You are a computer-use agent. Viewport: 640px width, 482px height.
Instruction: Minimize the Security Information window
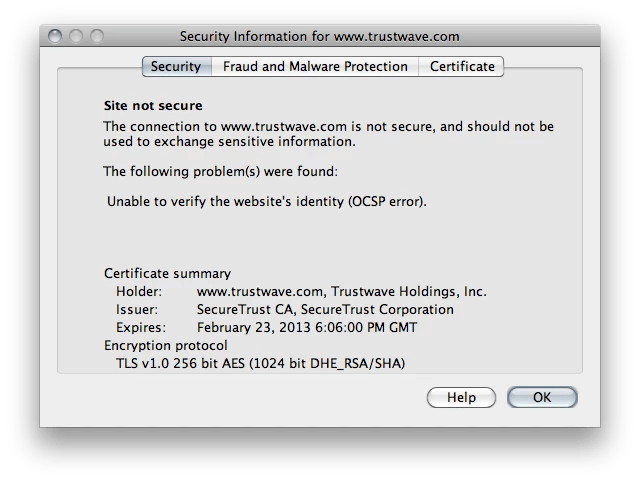77,38
